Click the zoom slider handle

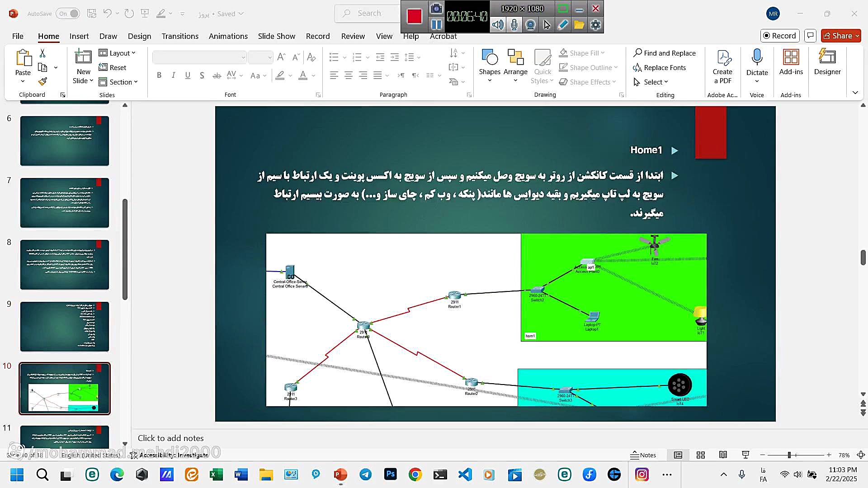tap(789, 455)
